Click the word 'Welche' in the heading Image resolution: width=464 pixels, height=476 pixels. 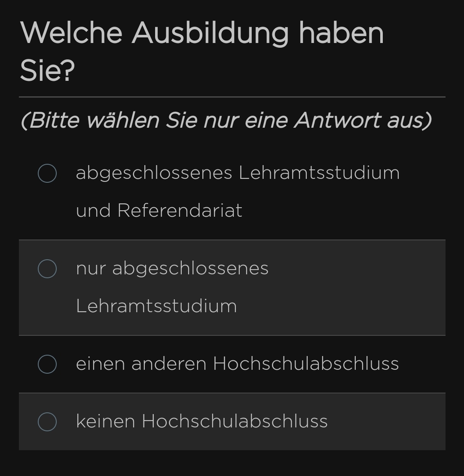71,33
